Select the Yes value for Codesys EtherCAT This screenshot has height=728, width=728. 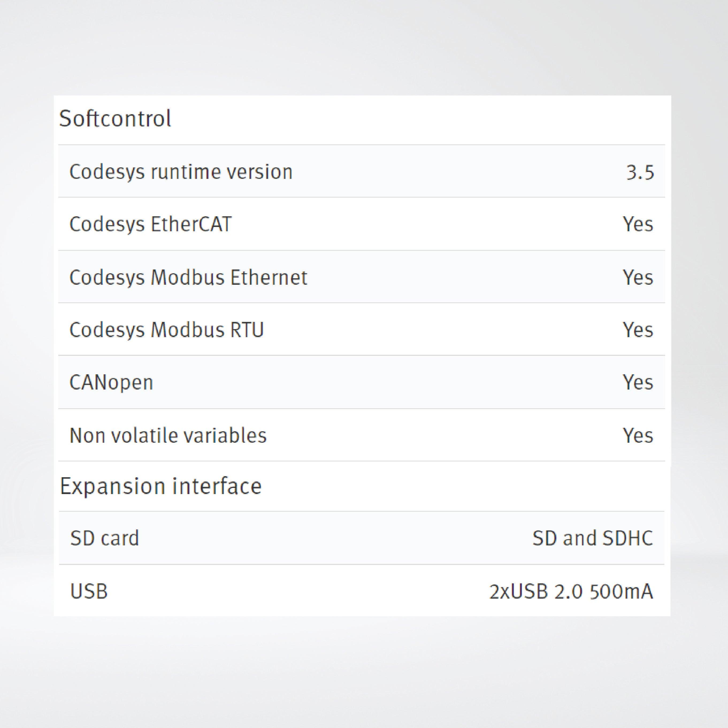pyautogui.click(x=638, y=224)
